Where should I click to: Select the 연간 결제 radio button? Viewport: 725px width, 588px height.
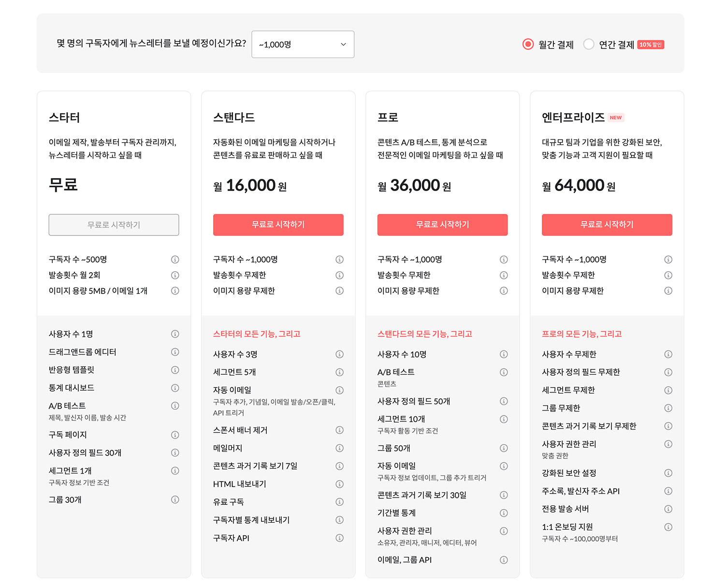[588, 44]
